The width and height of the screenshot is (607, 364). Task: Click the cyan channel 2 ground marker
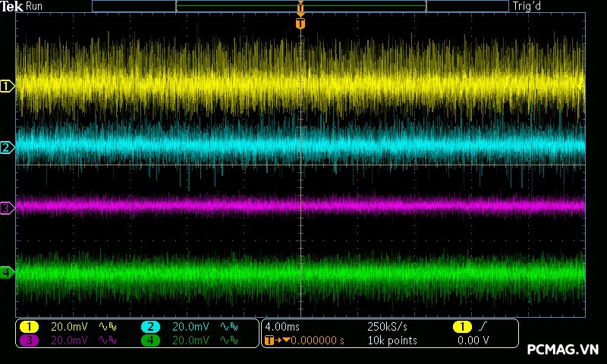pyautogui.click(x=7, y=147)
